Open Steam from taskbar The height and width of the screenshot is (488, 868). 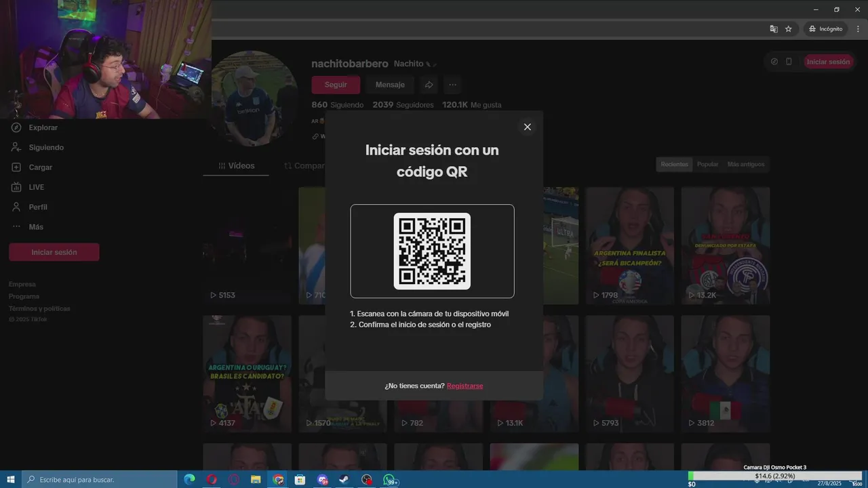344,480
